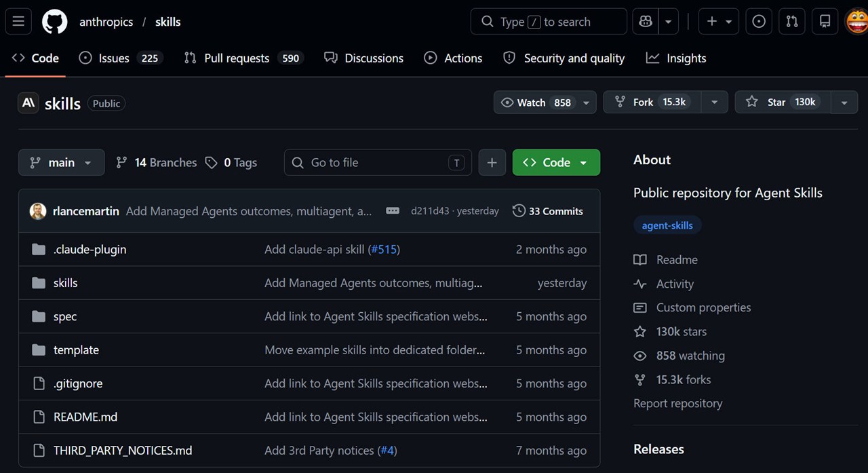View your pull requests icon in header
Image resolution: width=868 pixels, height=473 pixels.
pyautogui.click(x=792, y=22)
